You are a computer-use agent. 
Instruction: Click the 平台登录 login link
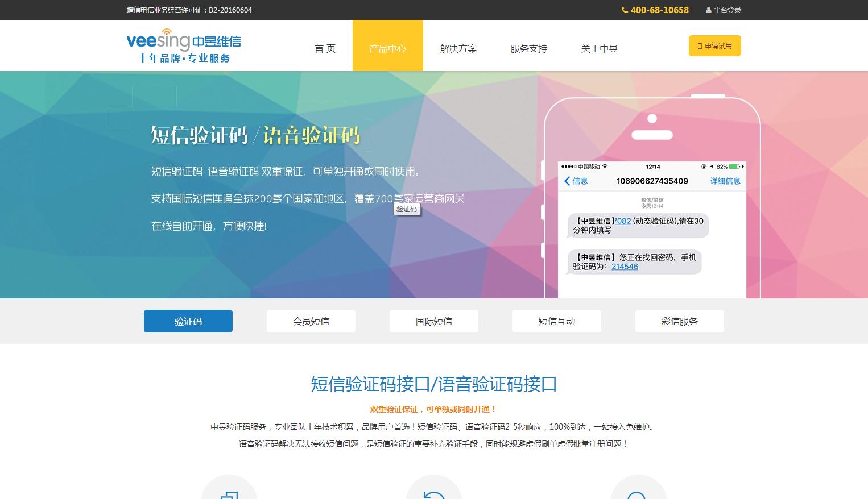[x=727, y=10]
